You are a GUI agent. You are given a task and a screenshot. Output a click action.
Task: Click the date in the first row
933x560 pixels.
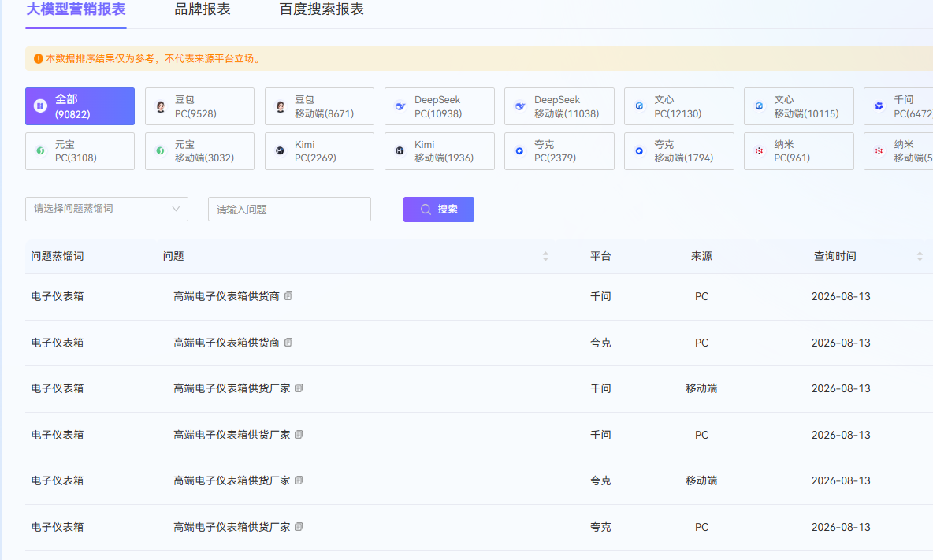click(841, 296)
